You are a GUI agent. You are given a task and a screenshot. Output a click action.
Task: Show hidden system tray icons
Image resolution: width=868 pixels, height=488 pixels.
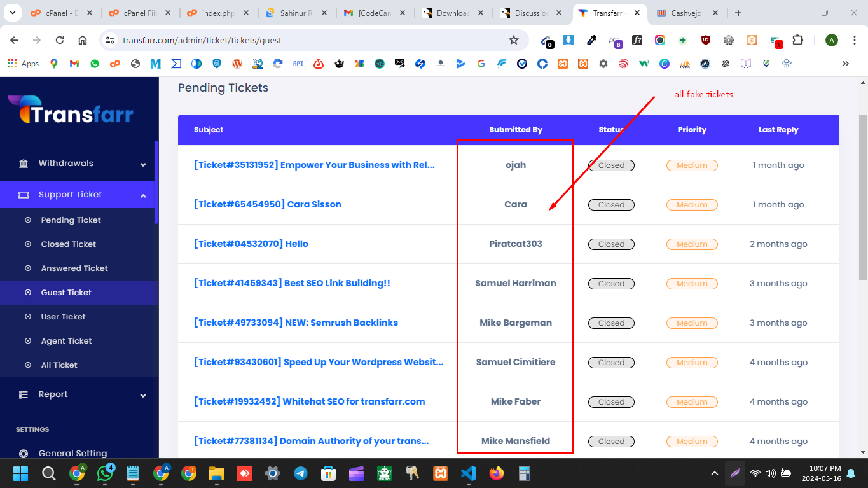[x=715, y=473]
